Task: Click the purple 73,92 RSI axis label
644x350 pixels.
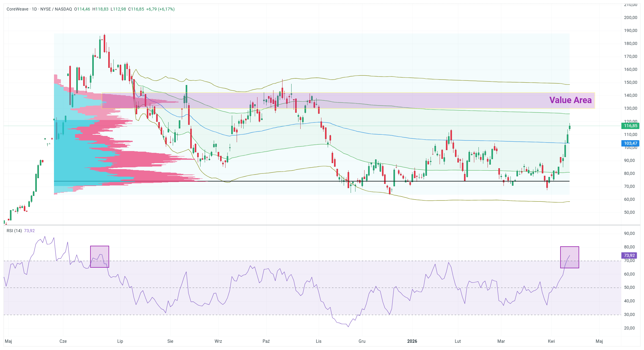Action: 629,255
